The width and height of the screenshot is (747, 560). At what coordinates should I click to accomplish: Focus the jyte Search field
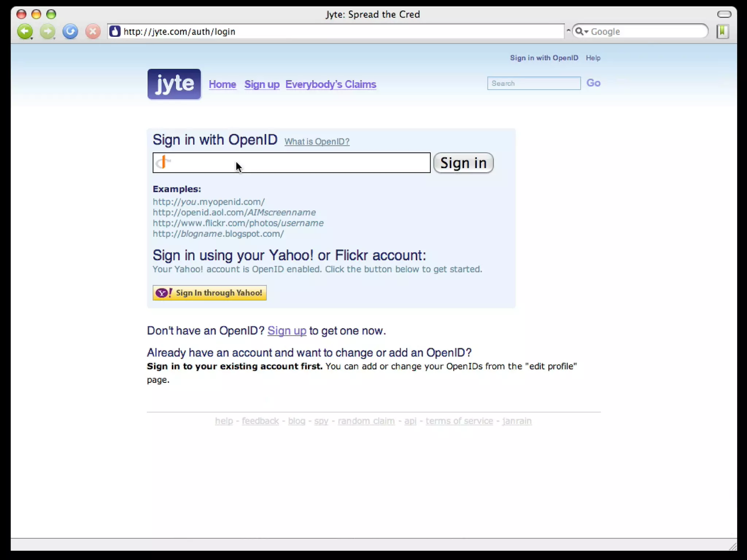point(534,83)
